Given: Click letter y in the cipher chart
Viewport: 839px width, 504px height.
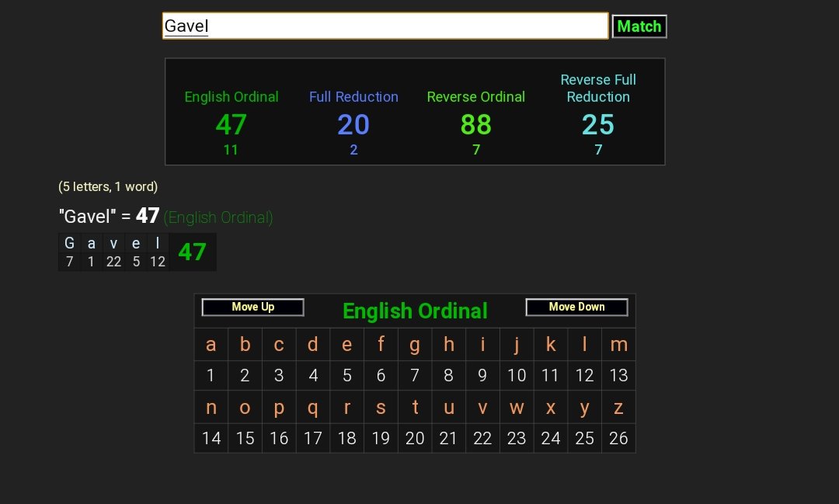Looking at the screenshot, I should pyautogui.click(x=584, y=408).
